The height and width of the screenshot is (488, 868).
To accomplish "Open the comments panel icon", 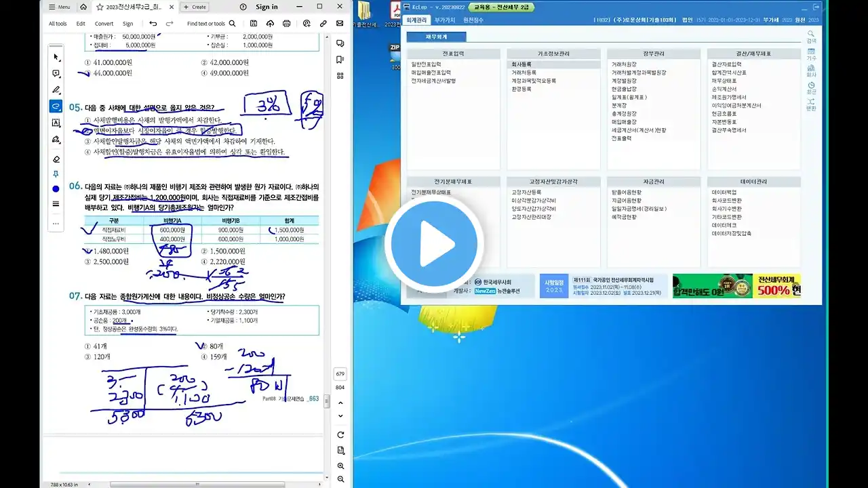I will 340,43.
